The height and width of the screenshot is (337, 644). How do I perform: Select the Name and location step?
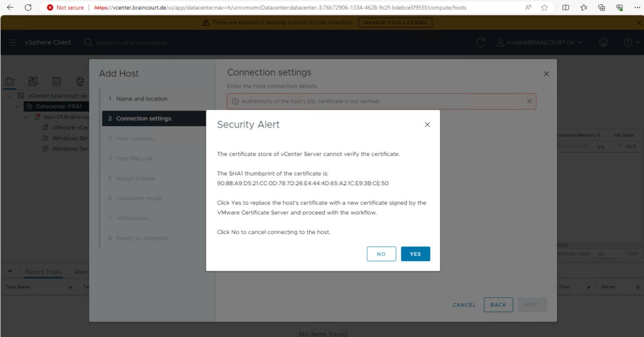(142, 99)
